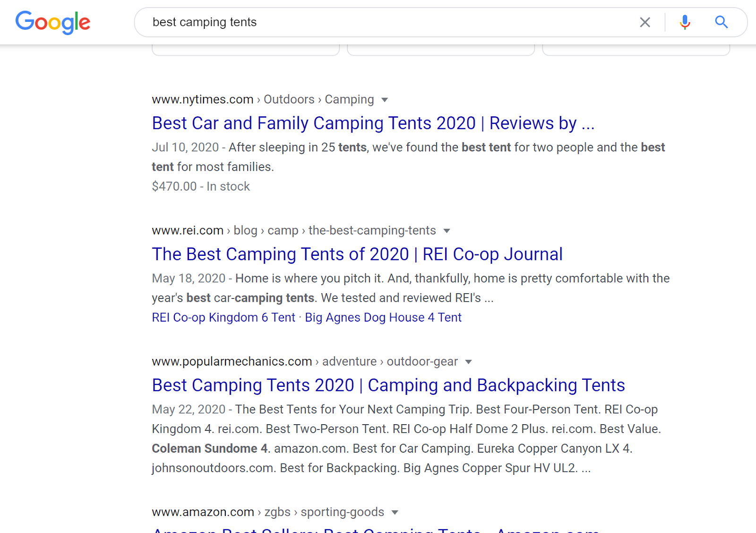Image resolution: width=756 pixels, height=533 pixels.
Task: Open The Best Camping Tents REI Journal
Action: [x=357, y=254]
